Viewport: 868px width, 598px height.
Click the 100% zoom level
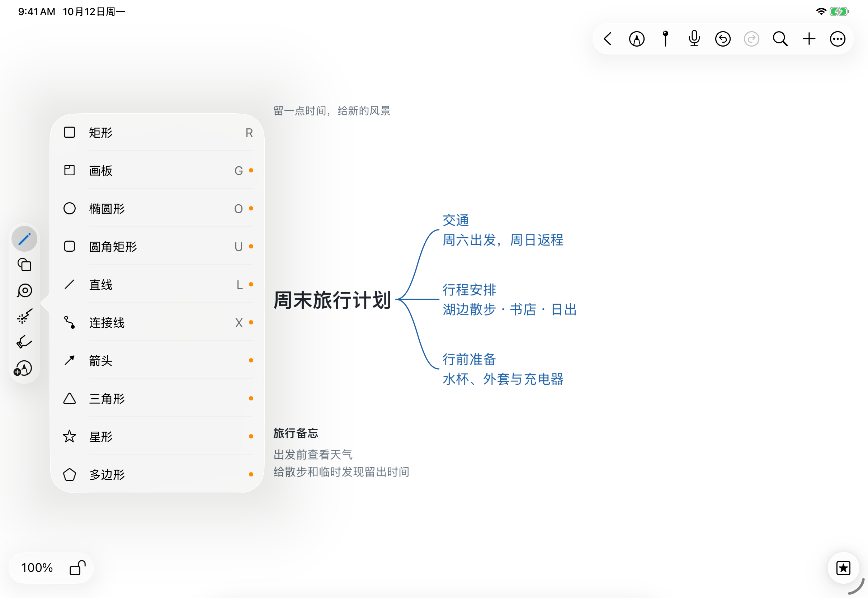coord(37,567)
